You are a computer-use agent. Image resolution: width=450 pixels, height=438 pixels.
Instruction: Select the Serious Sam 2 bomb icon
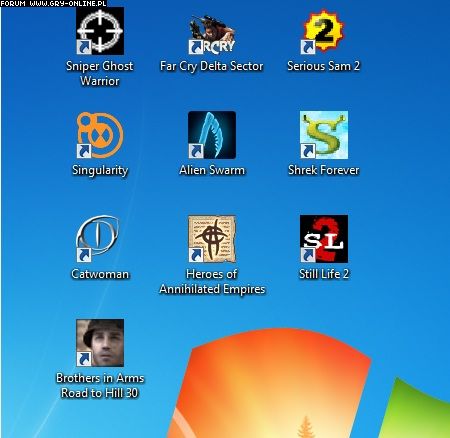(324, 31)
